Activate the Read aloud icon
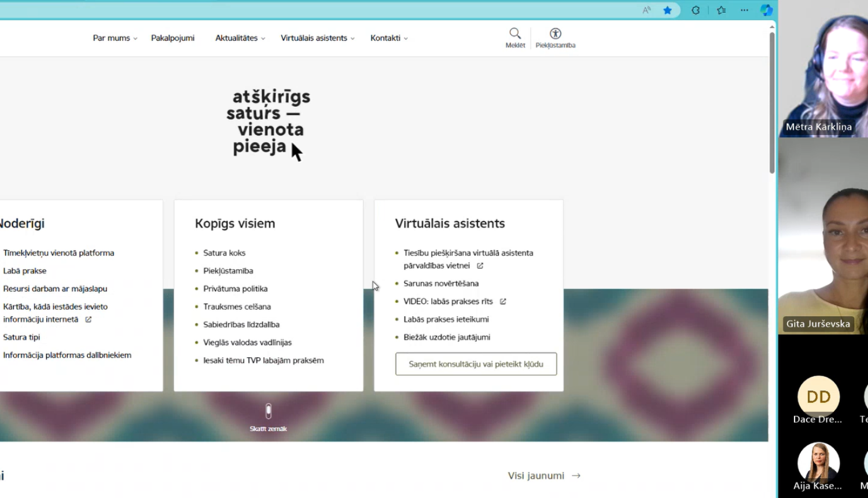This screenshot has height=498, width=868. [x=646, y=10]
